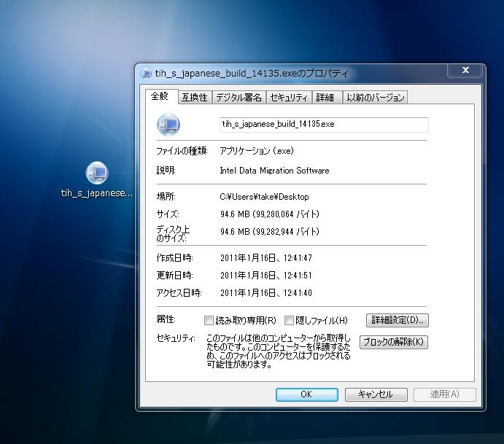Toggle 隠しファイル(H) checkbox
Image resolution: width=504 pixels, height=444 pixels.
(x=289, y=320)
